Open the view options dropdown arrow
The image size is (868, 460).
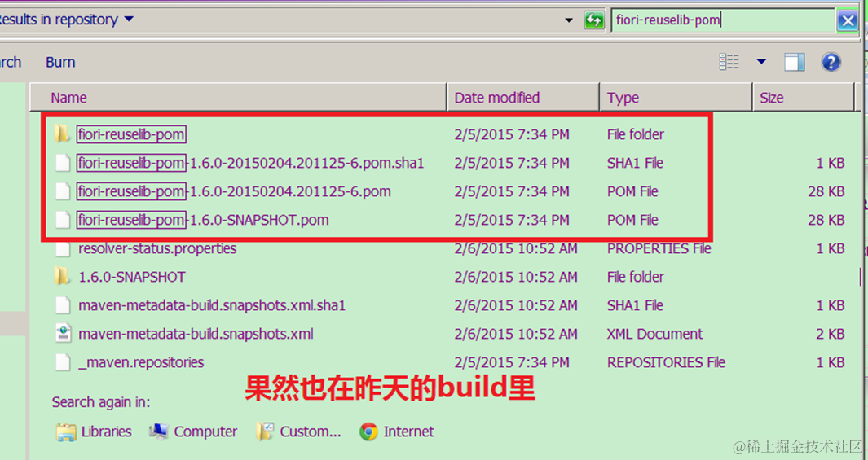762,61
